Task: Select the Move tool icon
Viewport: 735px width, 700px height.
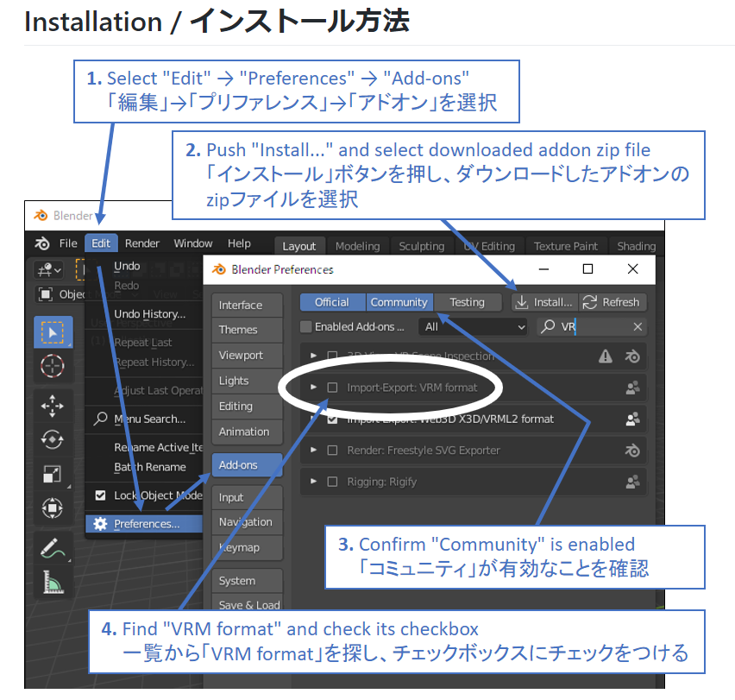Action: point(53,406)
